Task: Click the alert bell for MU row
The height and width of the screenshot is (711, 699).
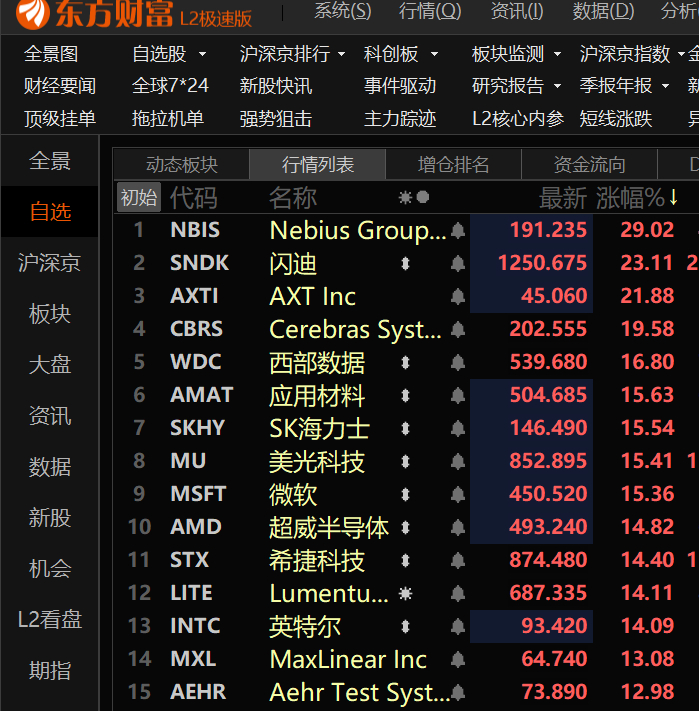Action: (458, 461)
